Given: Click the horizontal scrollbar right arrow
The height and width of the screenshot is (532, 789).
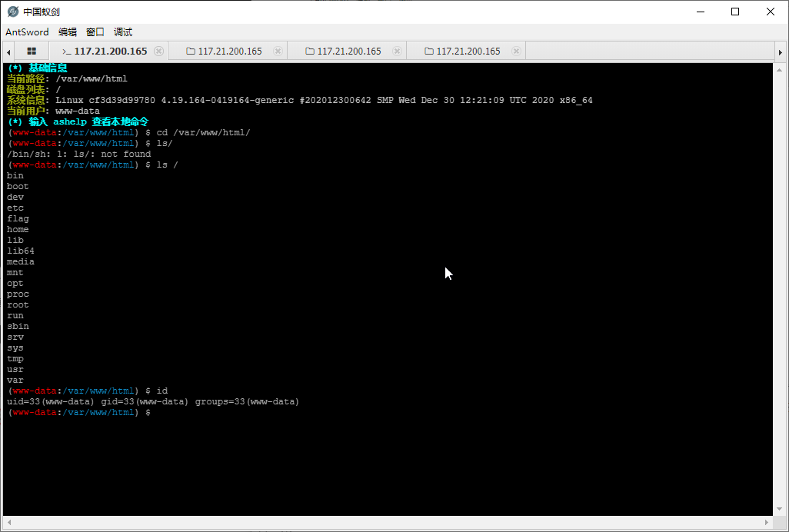Looking at the screenshot, I should [767, 523].
